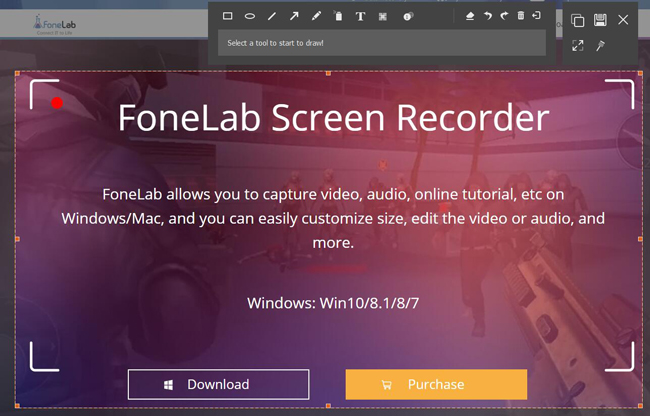Select the Eraser tool
This screenshot has height=416, width=650.
(x=470, y=16)
